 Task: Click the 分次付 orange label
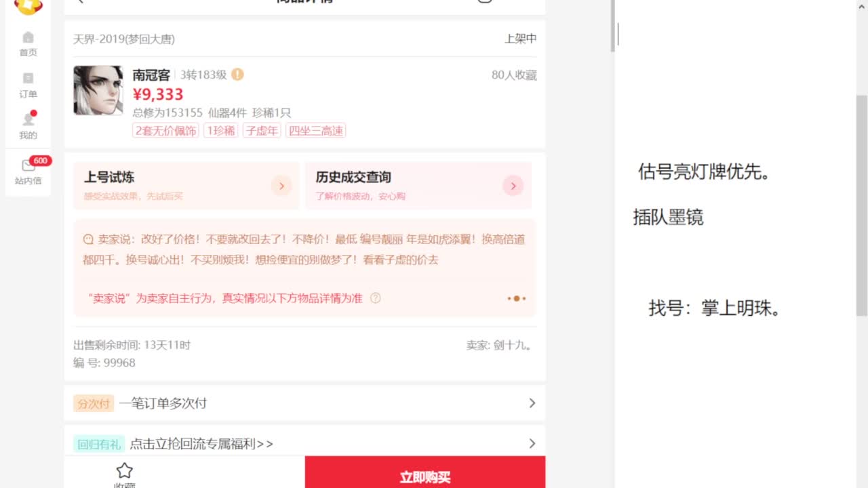click(x=94, y=403)
